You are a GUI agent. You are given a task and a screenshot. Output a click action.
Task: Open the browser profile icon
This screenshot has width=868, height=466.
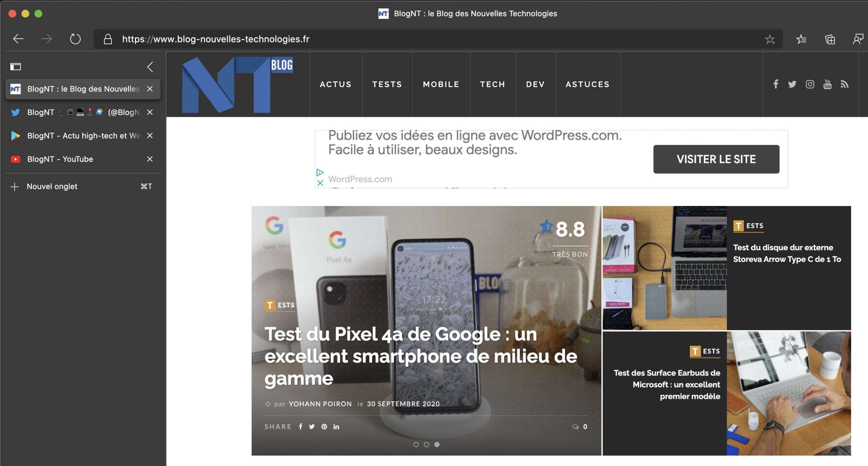coord(857,40)
